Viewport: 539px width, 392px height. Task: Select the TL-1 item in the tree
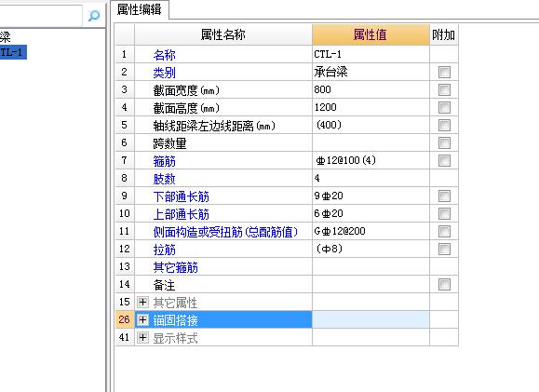click(x=13, y=52)
